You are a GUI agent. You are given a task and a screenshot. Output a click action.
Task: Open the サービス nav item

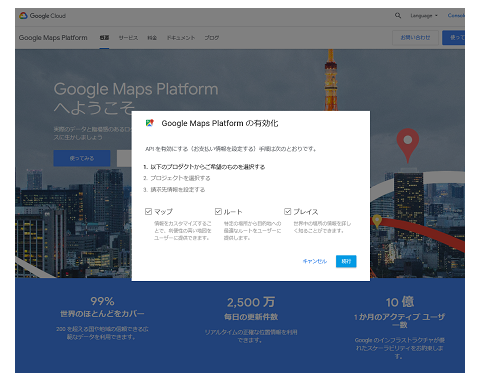[x=128, y=38]
